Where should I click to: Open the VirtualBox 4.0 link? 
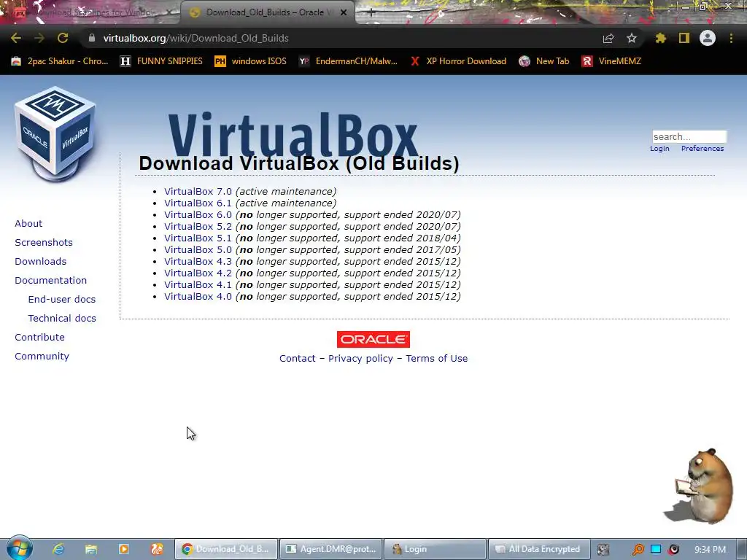(198, 296)
